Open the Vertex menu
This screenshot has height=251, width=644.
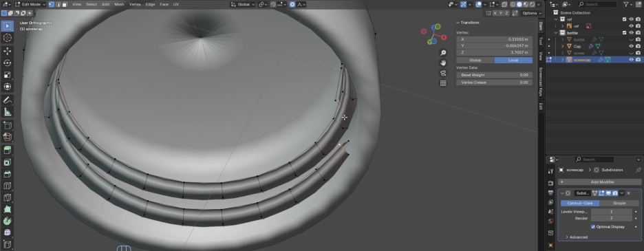point(135,4)
